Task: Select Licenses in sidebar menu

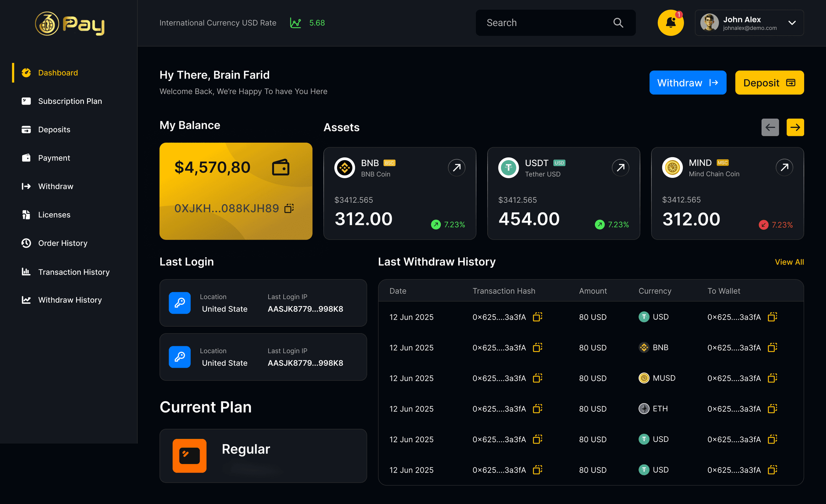Action: pos(54,215)
